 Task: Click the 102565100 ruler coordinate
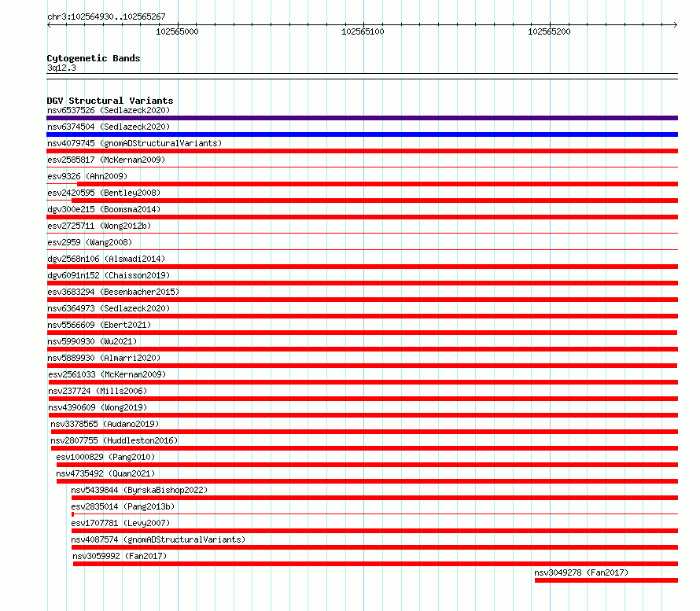363,31
